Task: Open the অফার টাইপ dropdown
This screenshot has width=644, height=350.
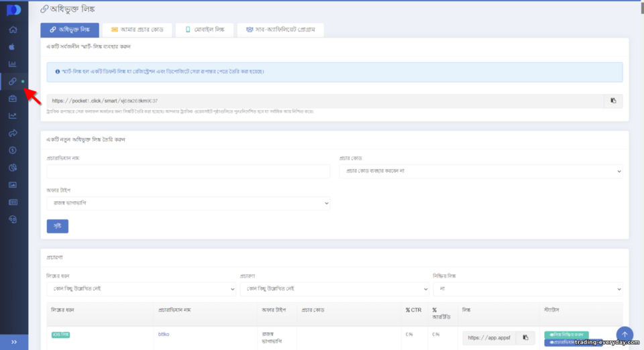Action: click(x=189, y=203)
